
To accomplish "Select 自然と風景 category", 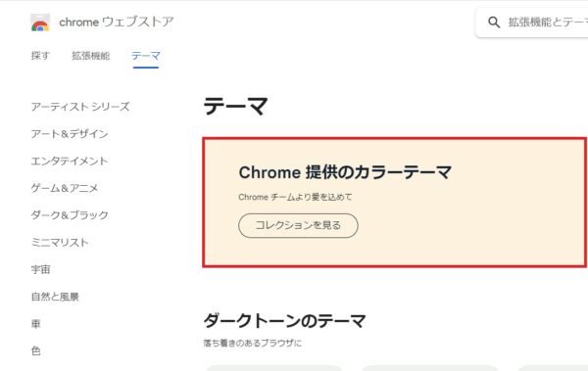I will pos(55,297).
